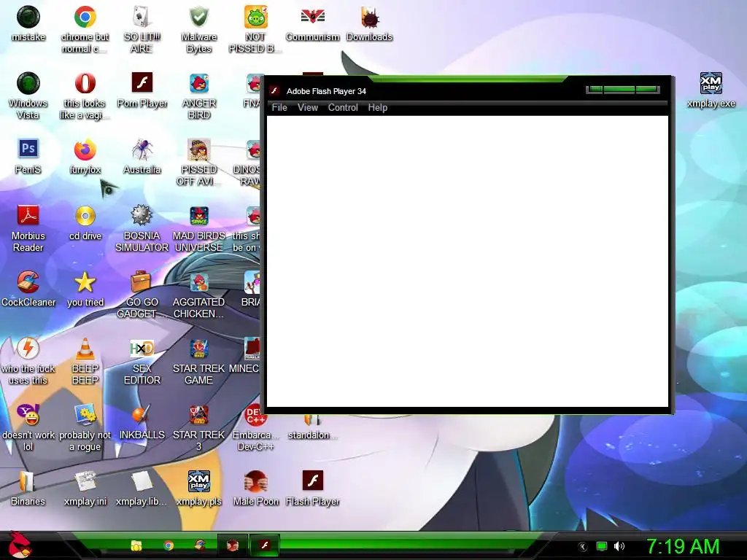This screenshot has height=560, width=747.
Task: Launch the xmplay.exe desktop icon
Action: (x=711, y=90)
